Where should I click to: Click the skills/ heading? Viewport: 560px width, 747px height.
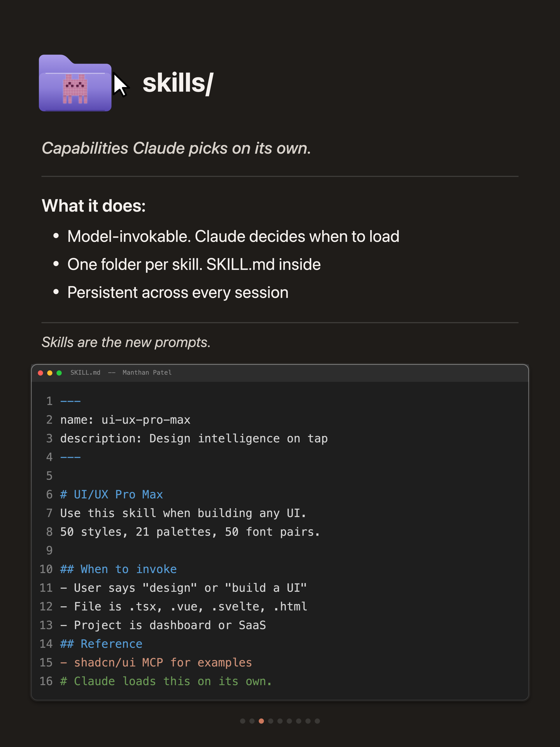pos(178,83)
